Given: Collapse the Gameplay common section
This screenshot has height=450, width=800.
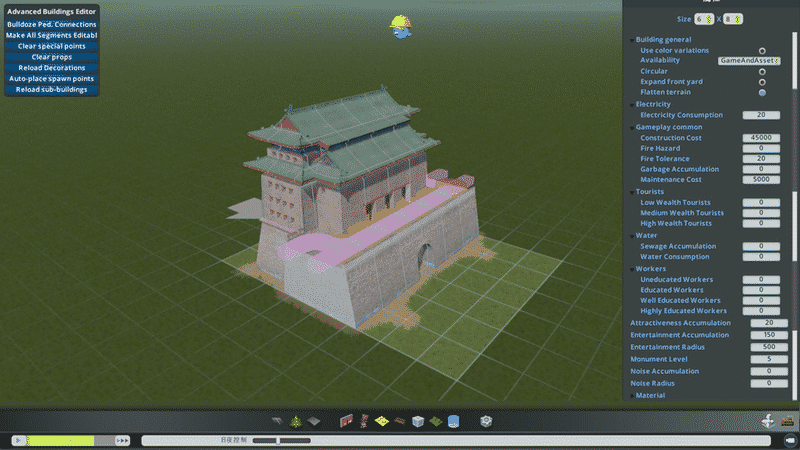Looking at the screenshot, I should pos(632,127).
